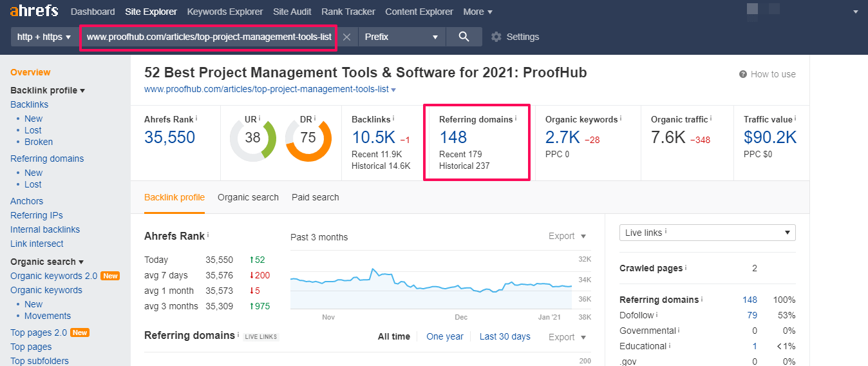Expand the Live links dropdown
Viewport: 868px width, 366px height.
[x=707, y=233]
